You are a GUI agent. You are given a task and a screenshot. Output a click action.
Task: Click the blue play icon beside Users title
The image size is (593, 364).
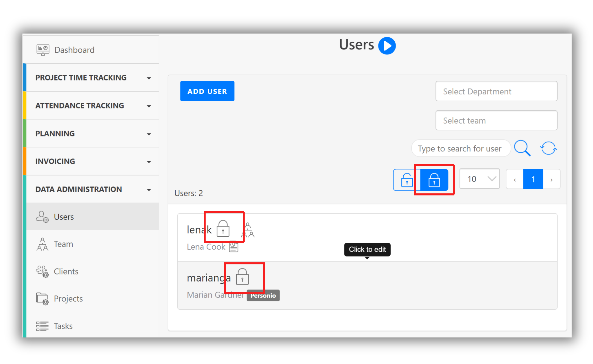tap(387, 45)
